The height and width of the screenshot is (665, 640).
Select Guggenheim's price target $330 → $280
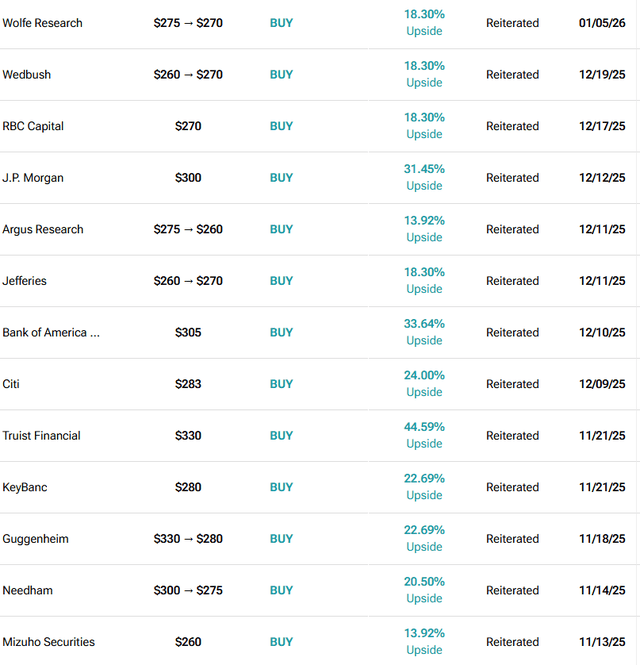(188, 539)
